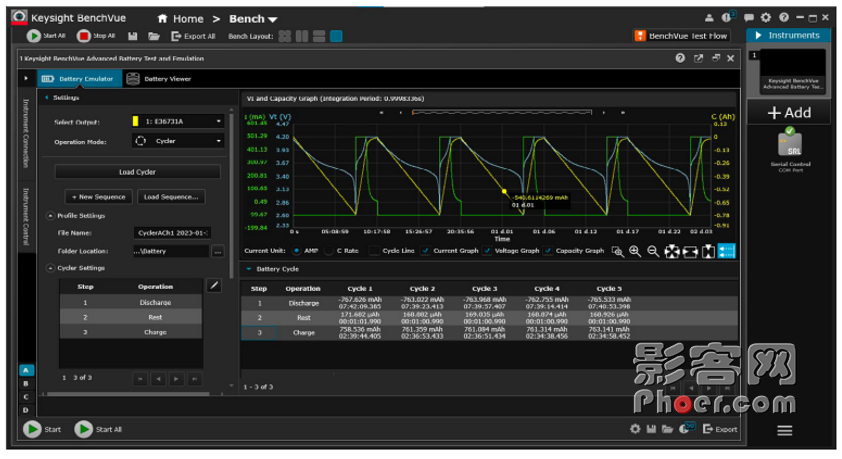Open the Operation Mode dropdown showing Cycler

[x=178, y=141]
